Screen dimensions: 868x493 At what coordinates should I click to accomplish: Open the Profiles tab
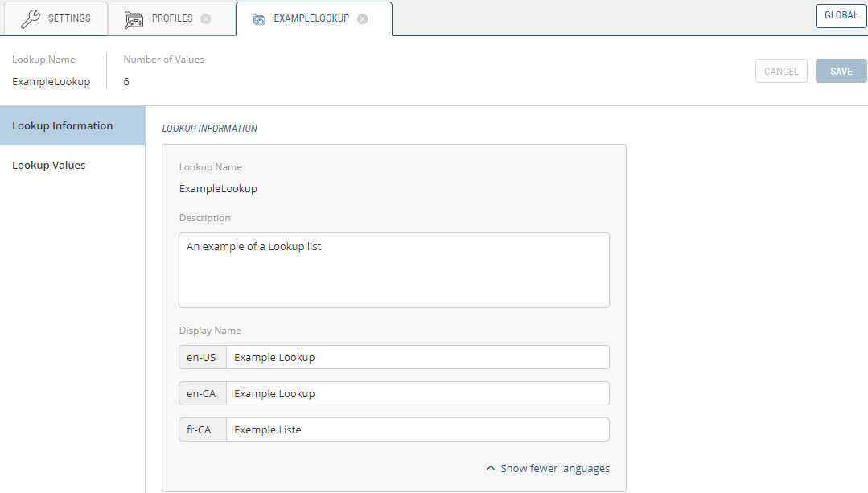(171, 18)
